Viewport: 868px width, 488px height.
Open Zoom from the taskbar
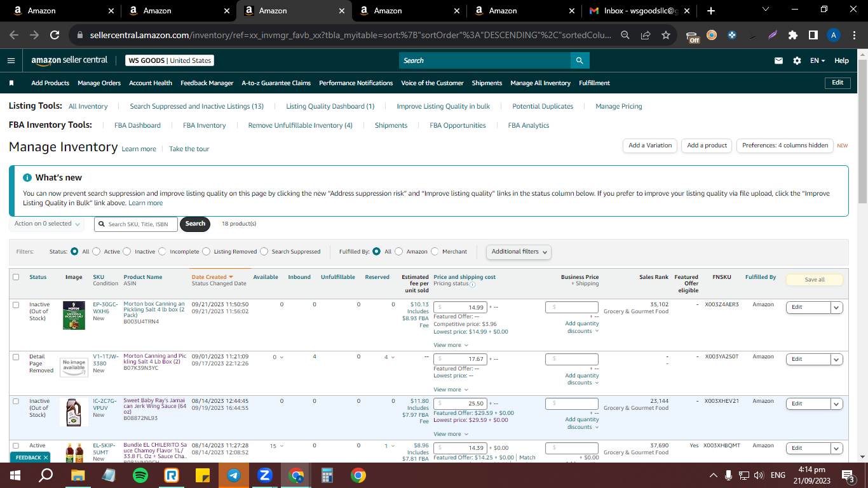pos(265,475)
